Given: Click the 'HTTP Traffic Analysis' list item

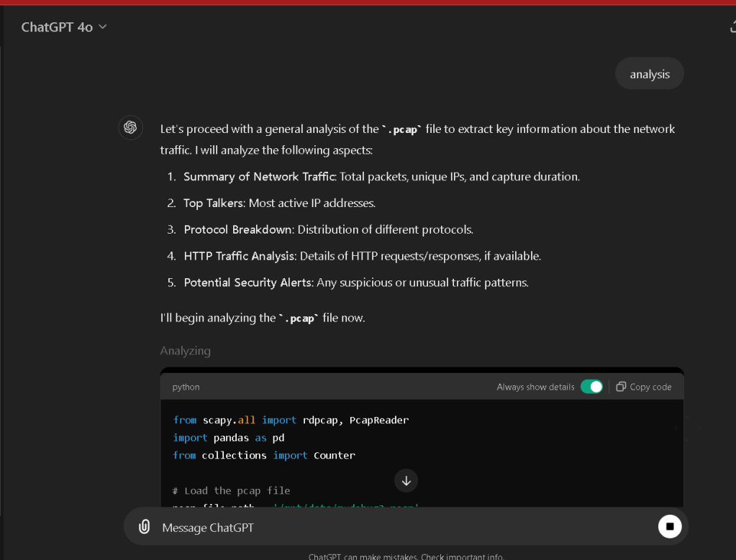Looking at the screenshot, I should pyautogui.click(x=363, y=256).
